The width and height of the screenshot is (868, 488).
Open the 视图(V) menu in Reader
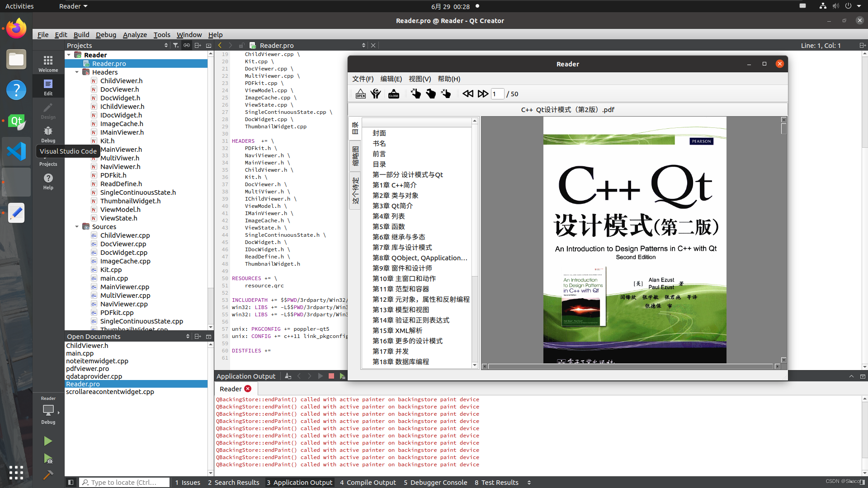point(420,79)
